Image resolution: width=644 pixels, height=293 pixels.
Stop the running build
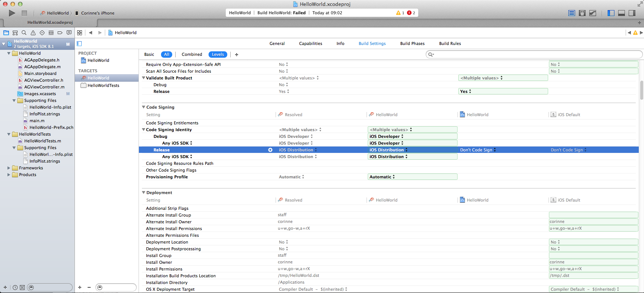24,13
